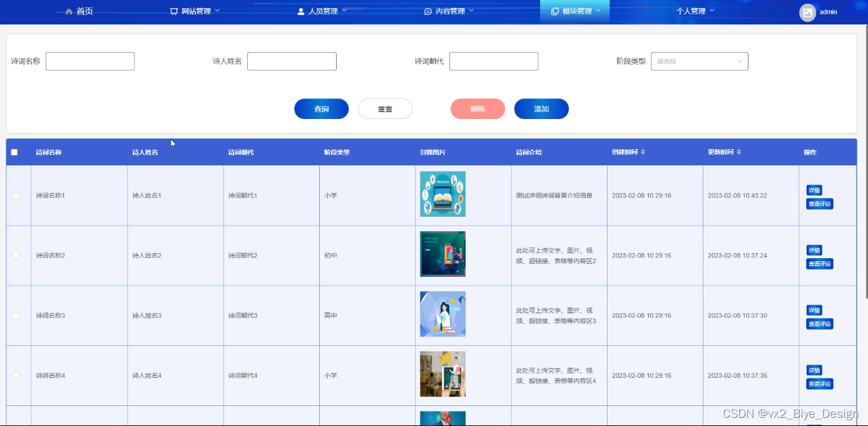Click 查看评论 for 诗词名称2 row

tap(820, 264)
